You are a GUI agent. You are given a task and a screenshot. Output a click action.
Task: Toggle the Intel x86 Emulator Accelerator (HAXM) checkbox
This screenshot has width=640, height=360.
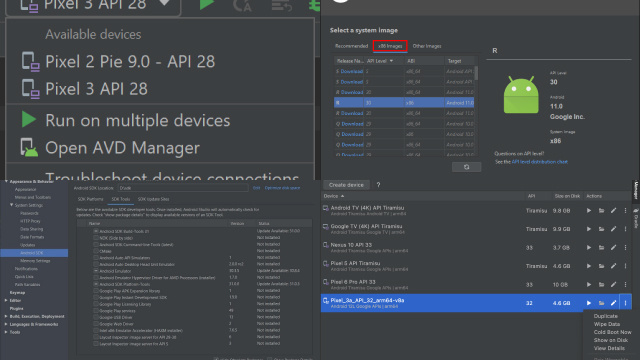click(96, 331)
